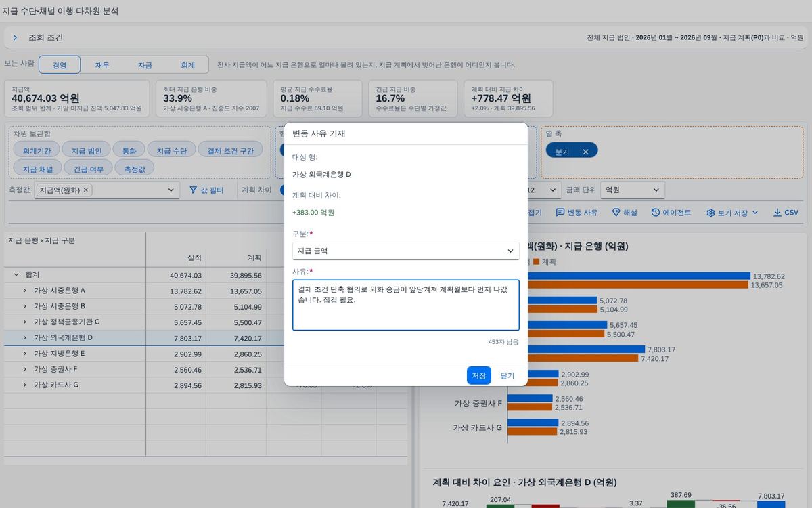
Task: Open 변동 사유 comment icon button
Action: tap(577, 213)
